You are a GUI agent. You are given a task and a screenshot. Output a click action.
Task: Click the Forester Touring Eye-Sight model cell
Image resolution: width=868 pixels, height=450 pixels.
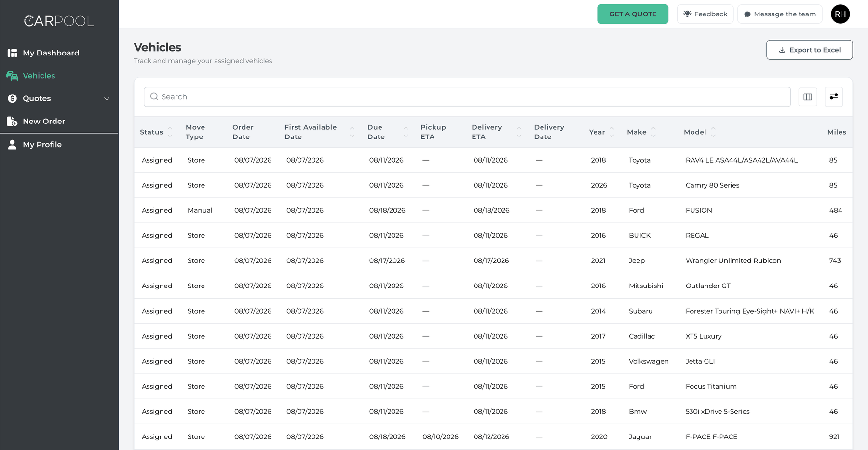pos(749,311)
